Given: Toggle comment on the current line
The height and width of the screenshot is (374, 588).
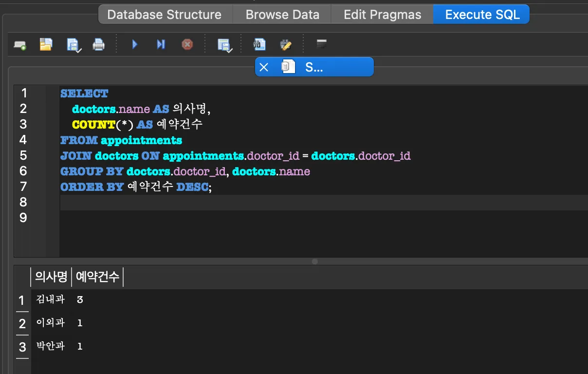Looking at the screenshot, I should (x=321, y=45).
